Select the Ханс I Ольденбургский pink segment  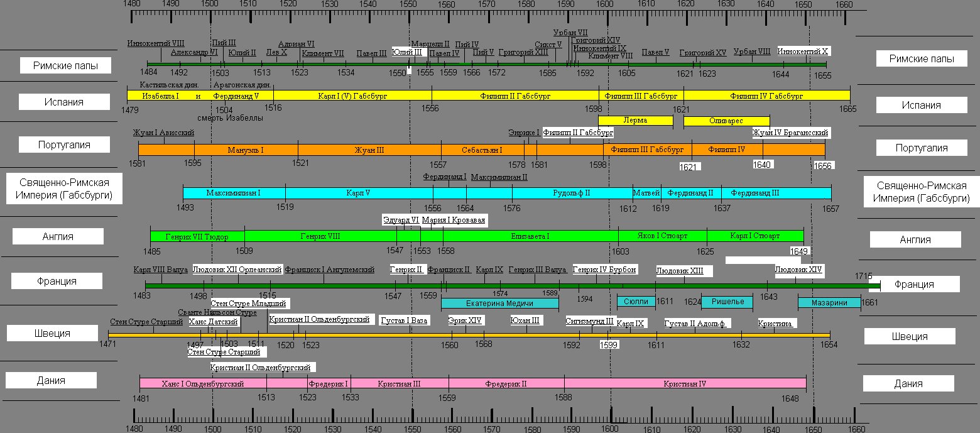203,383
